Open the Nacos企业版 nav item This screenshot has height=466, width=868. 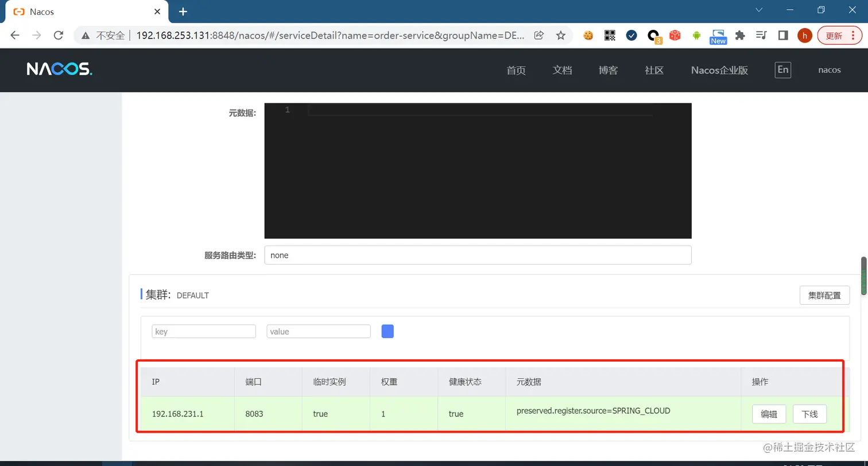point(719,70)
